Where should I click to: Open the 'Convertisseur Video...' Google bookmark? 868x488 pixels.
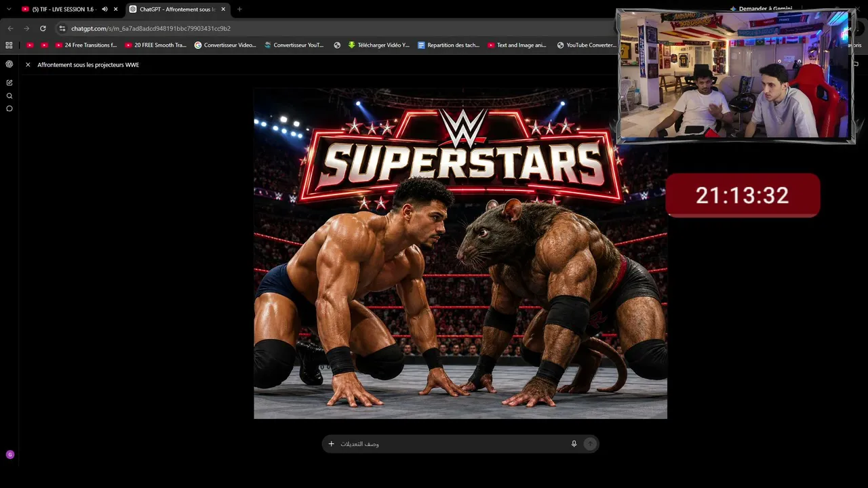(x=225, y=45)
